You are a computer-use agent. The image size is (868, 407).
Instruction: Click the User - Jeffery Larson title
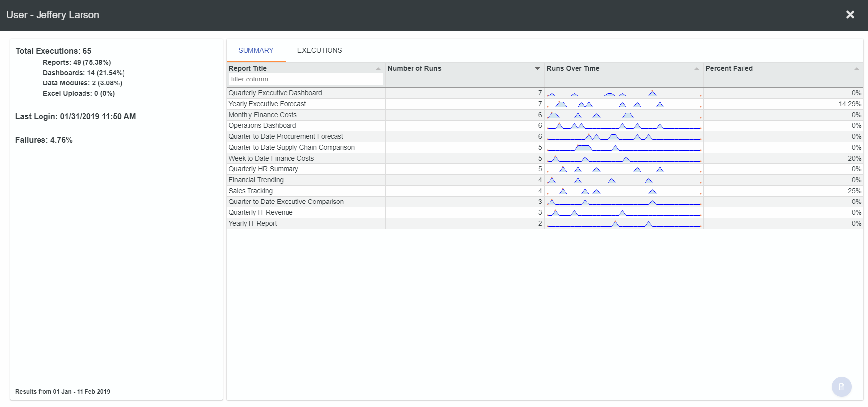pos(53,15)
